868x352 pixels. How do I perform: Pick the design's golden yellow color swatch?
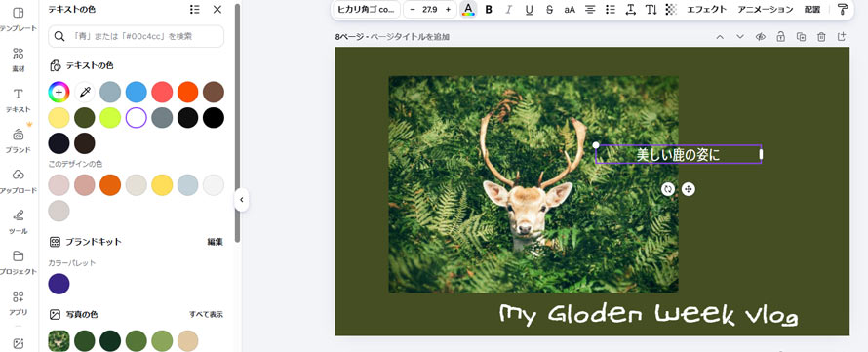162,185
